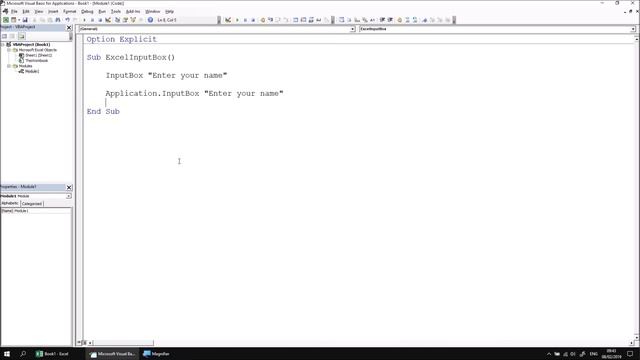Screen dimensions: 640x360
Task: Switch to the Alphabetic properties tab
Action: pos(10,203)
